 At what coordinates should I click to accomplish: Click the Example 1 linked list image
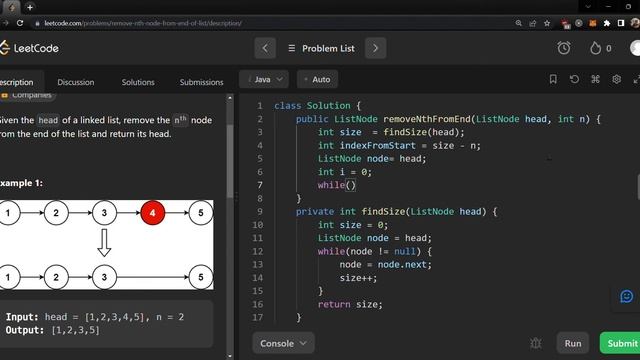[x=107, y=245]
